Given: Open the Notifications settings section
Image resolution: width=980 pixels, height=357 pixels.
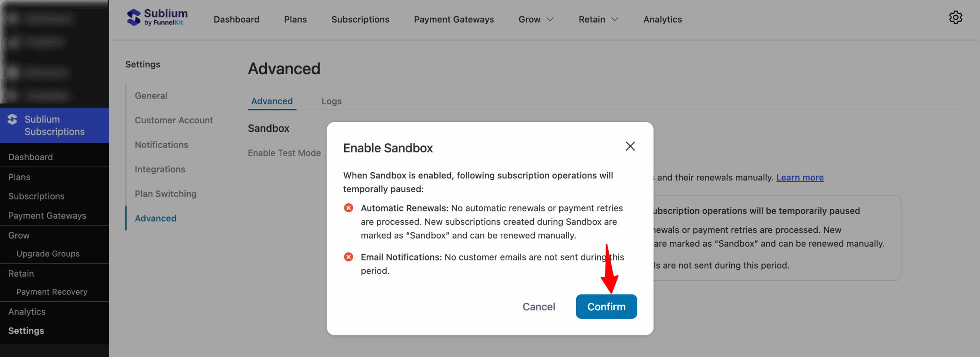Looking at the screenshot, I should [x=161, y=144].
